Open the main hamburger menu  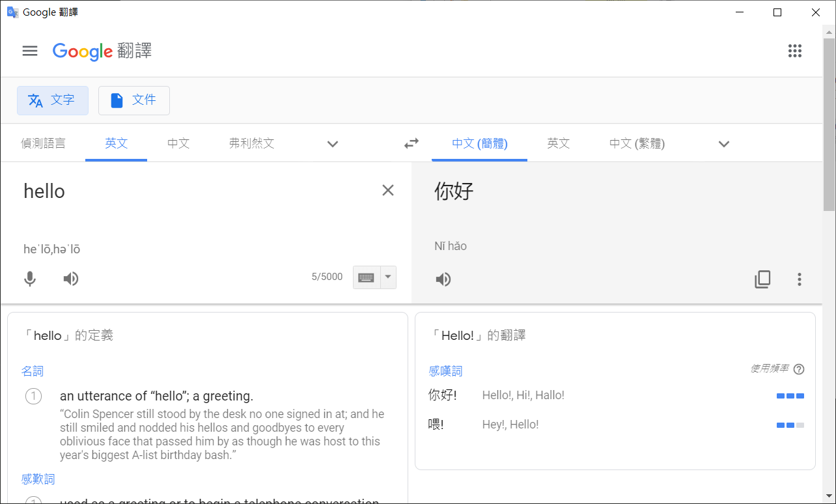pyautogui.click(x=30, y=51)
